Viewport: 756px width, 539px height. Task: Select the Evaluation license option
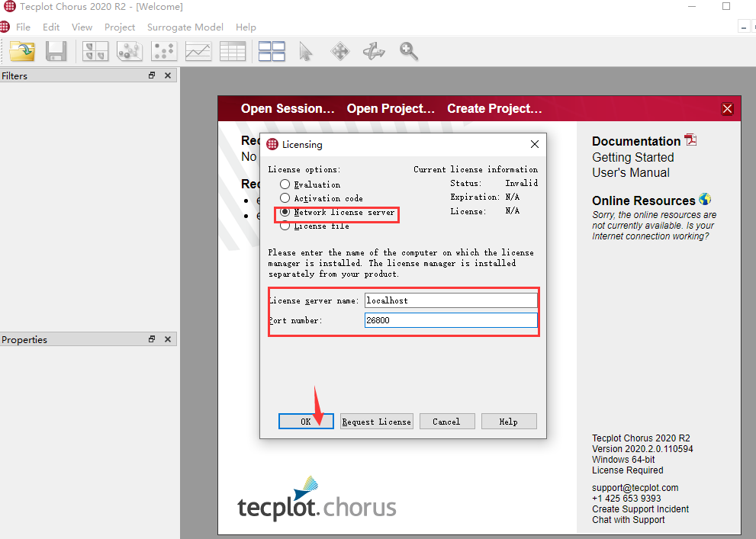point(312,184)
